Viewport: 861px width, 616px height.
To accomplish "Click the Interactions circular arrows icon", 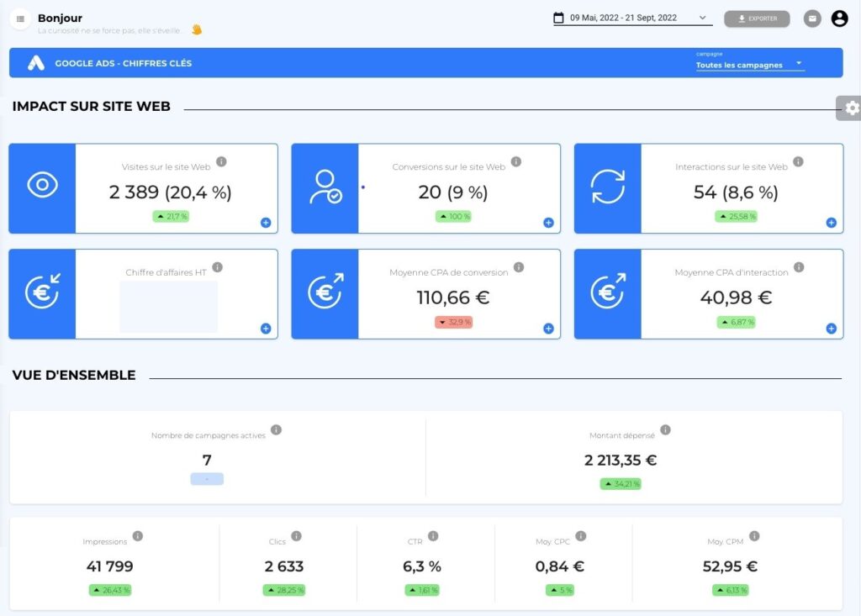I will tap(608, 187).
